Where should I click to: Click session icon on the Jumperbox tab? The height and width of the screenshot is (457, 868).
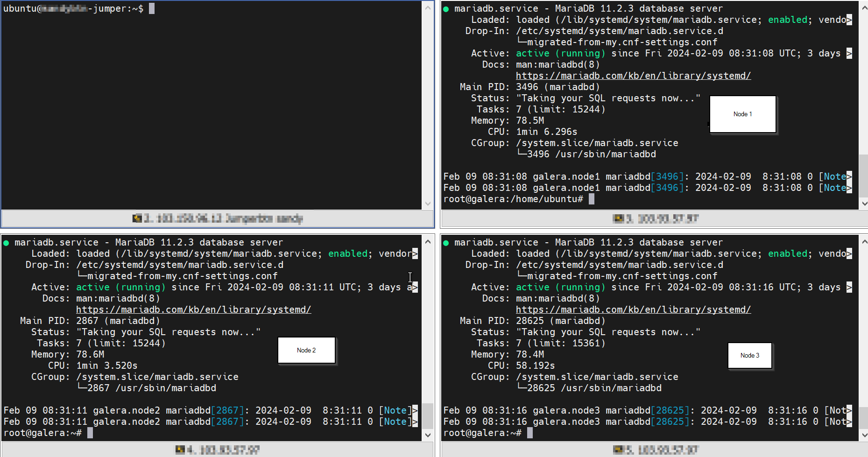[137, 218]
